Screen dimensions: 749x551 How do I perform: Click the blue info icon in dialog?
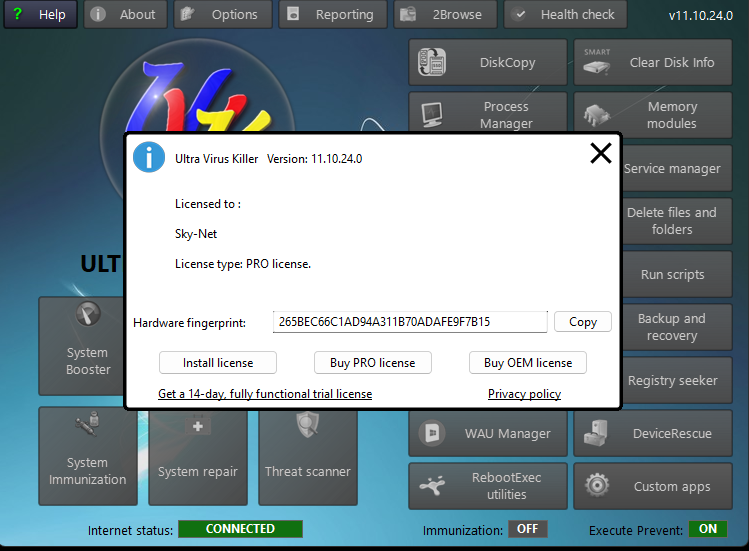[x=149, y=157]
